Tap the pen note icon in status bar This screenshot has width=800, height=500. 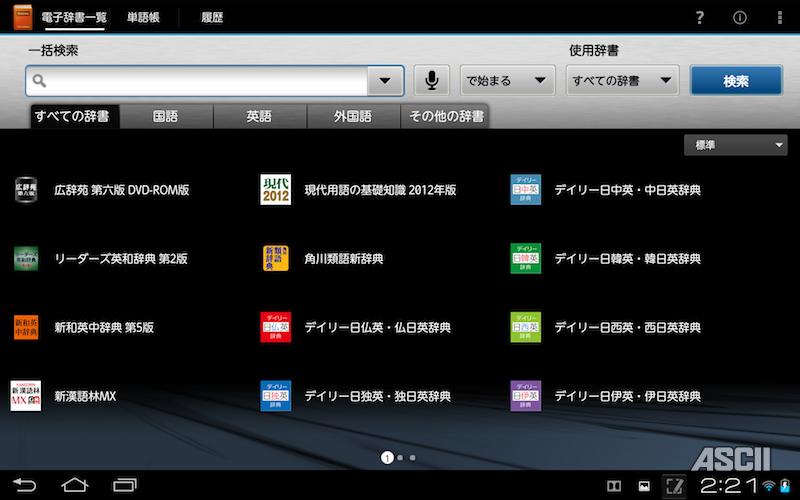coord(674,486)
